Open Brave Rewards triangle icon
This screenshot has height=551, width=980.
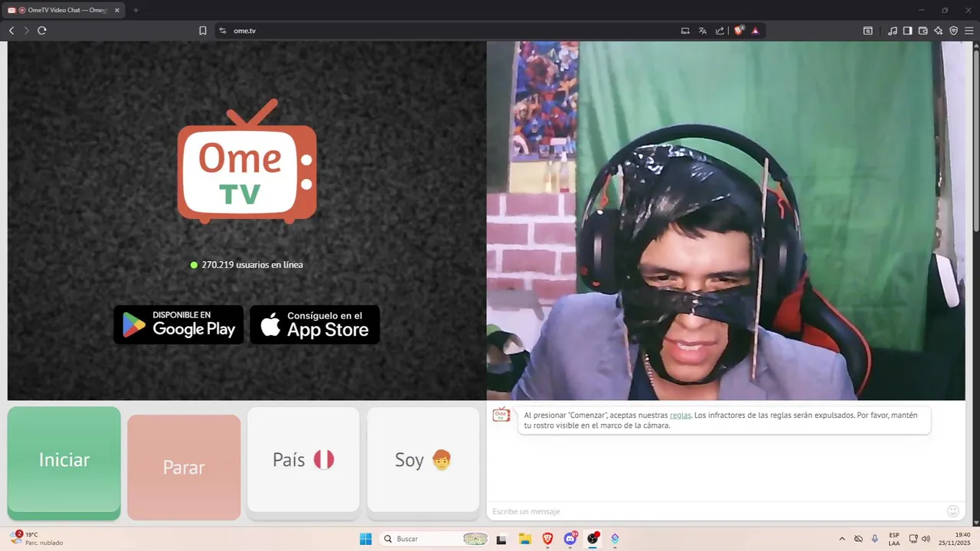pyautogui.click(x=755, y=31)
